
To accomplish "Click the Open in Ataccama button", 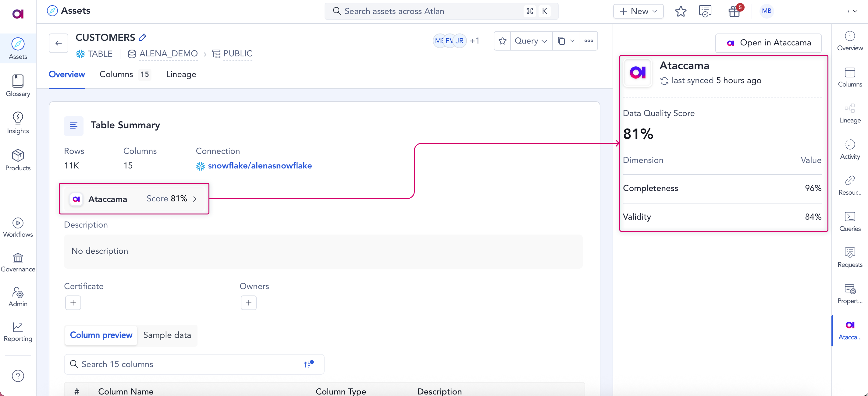I will (768, 43).
